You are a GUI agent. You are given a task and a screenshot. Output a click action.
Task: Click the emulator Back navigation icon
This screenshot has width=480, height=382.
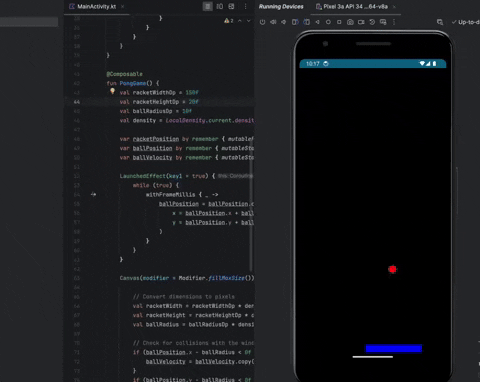317,22
